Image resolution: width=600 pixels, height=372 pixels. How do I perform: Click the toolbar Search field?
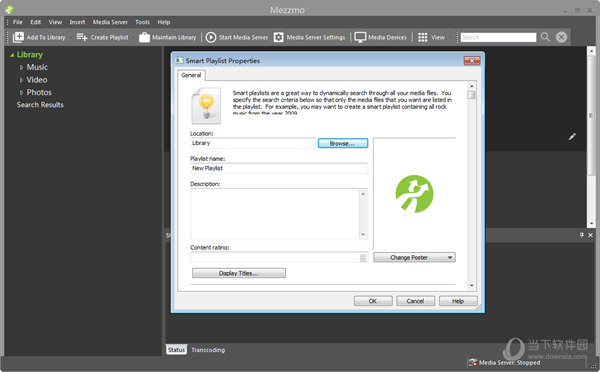(x=498, y=37)
